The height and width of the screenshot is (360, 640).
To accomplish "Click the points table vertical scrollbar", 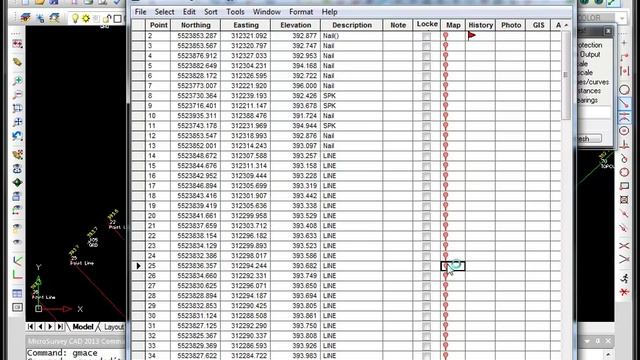I will [x=565, y=75].
